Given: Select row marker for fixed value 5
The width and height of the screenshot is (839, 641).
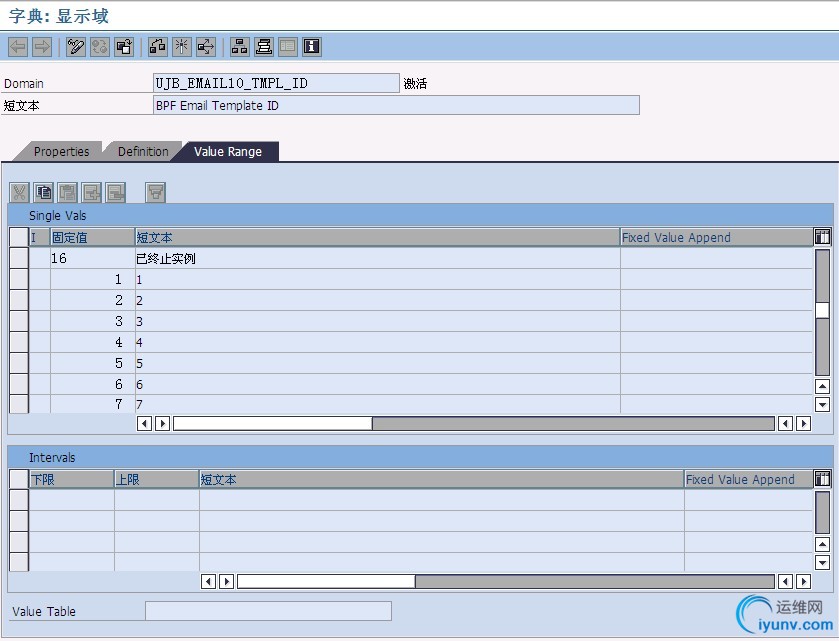Looking at the screenshot, I should (x=19, y=363).
